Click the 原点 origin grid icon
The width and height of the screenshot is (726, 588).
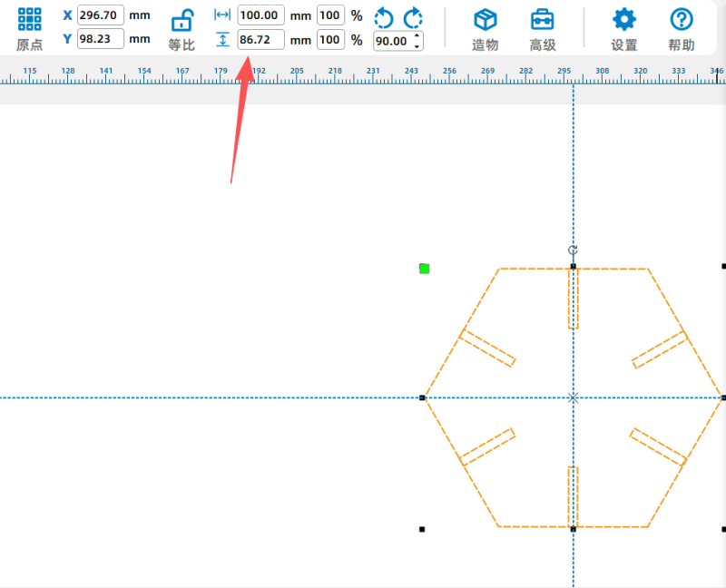pyautogui.click(x=30, y=18)
